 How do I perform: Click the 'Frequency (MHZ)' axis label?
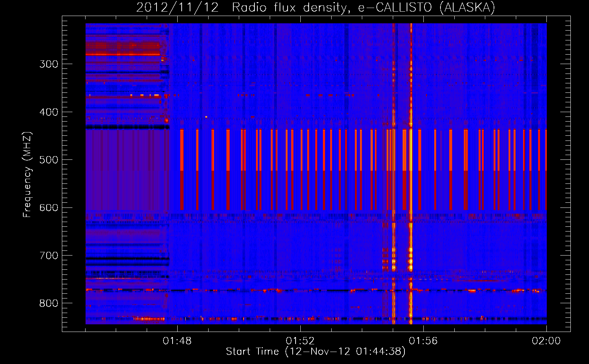[27, 175]
